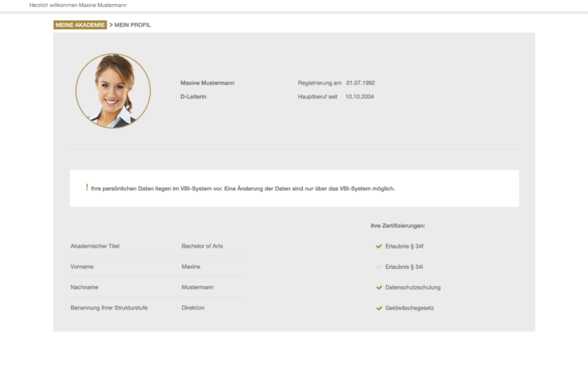Click the label 'Nachname'
588x392 pixels.
click(x=84, y=287)
